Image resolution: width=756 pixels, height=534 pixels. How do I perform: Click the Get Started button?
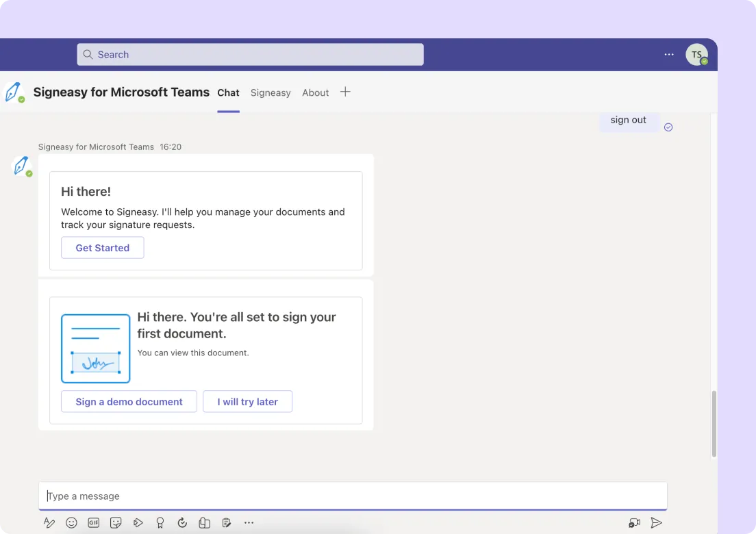click(102, 247)
